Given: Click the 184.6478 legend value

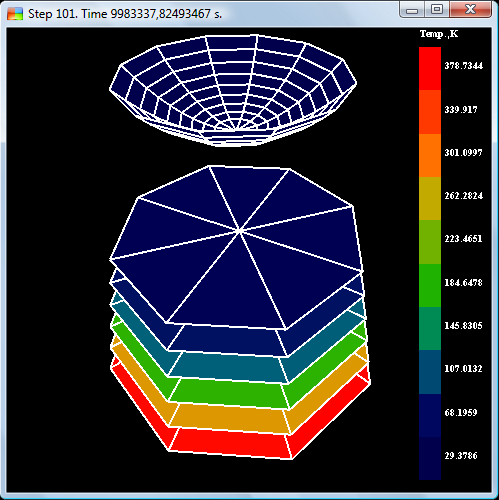Looking at the screenshot, I should point(463,283).
